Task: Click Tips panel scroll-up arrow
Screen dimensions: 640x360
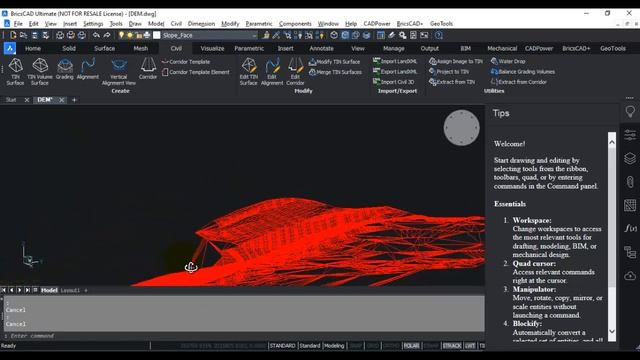Action: (612, 142)
